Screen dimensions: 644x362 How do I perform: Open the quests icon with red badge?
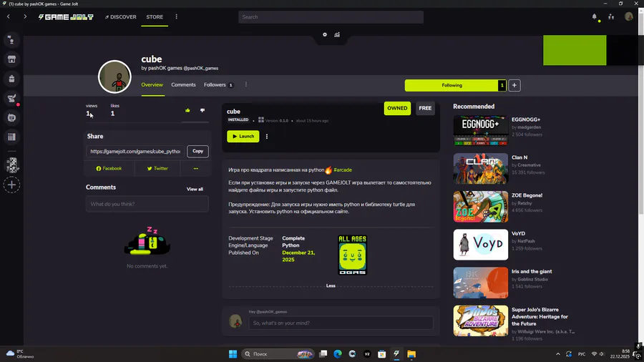(x=11, y=98)
